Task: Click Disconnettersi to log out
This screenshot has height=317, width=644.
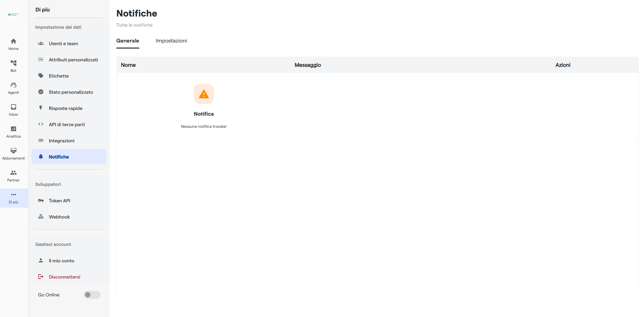Action: (64, 277)
